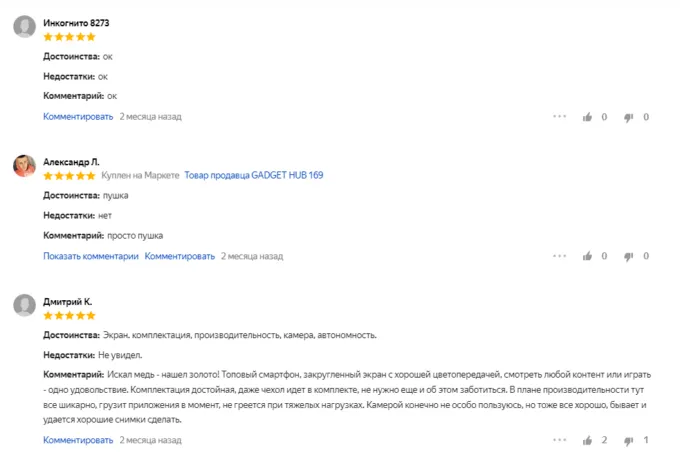
Task: Thumbs up Александр Л.'s review
Action: pyautogui.click(x=588, y=256)
